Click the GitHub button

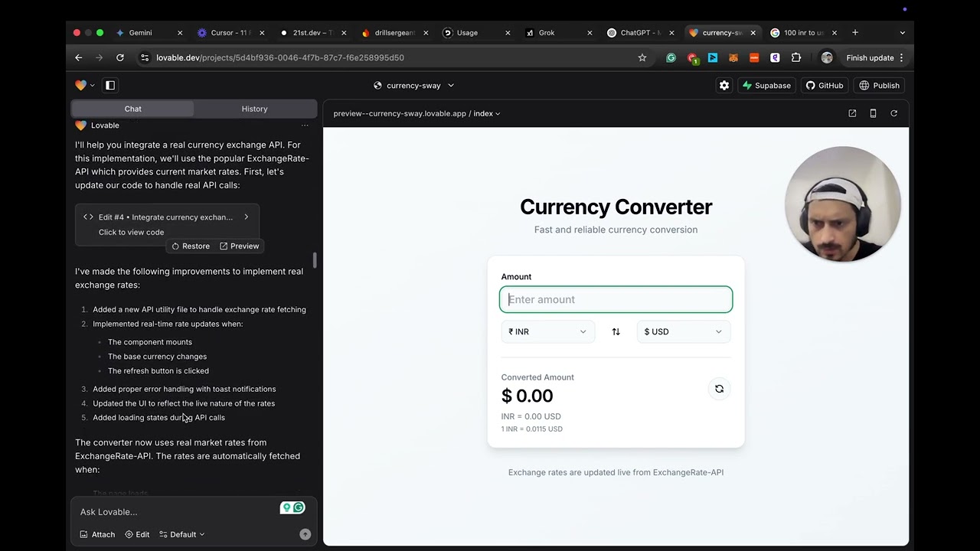click(x=825, y=85)
